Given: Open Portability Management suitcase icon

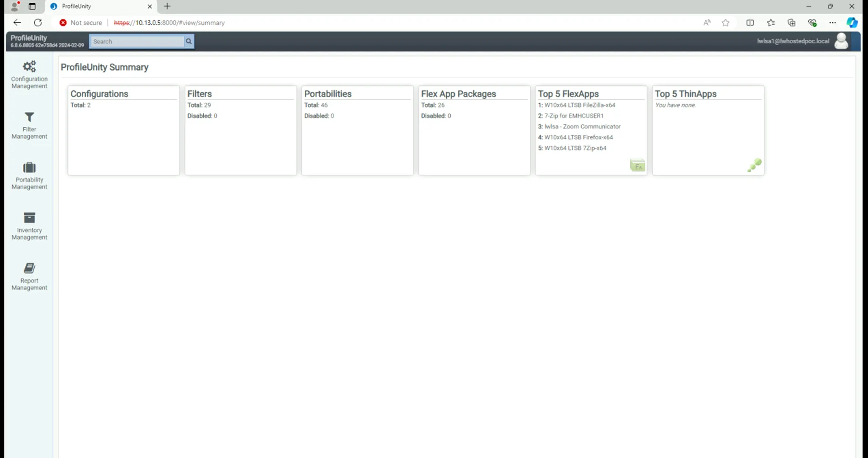Looking at the screenshot, I should (29, 168).
